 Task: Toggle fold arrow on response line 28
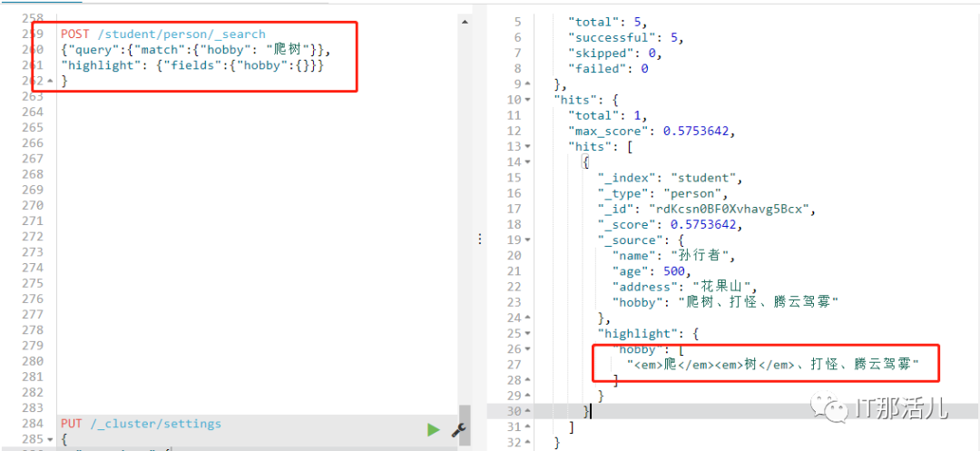point(527,380)
